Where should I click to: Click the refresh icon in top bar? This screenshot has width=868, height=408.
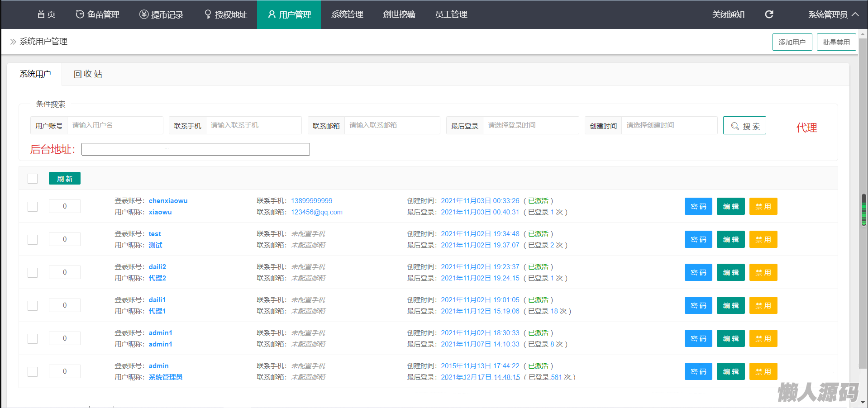click(x=769, y=14)
